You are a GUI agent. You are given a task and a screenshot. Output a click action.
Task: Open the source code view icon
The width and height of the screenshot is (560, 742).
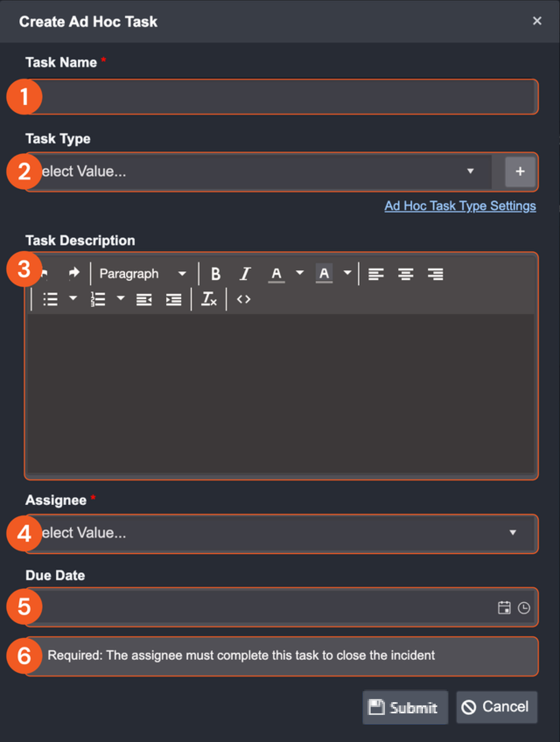pos(244,299)
